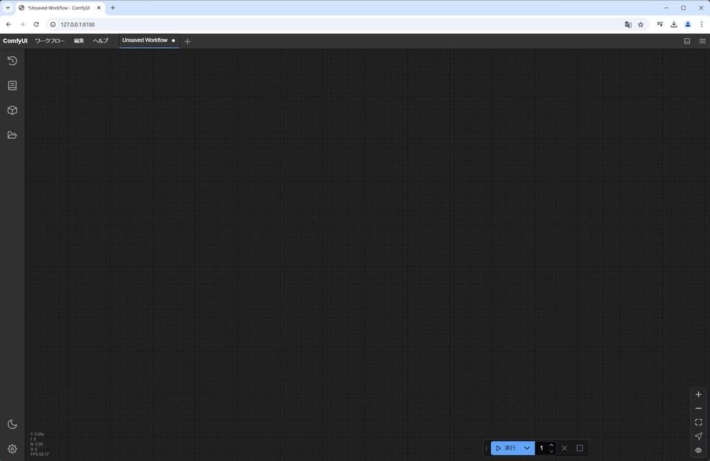This screenshot has width=710, height=461.
Task: Select the browser tab Unsaved Workflow - ComfyUI
Action: [x=60, y=8]
